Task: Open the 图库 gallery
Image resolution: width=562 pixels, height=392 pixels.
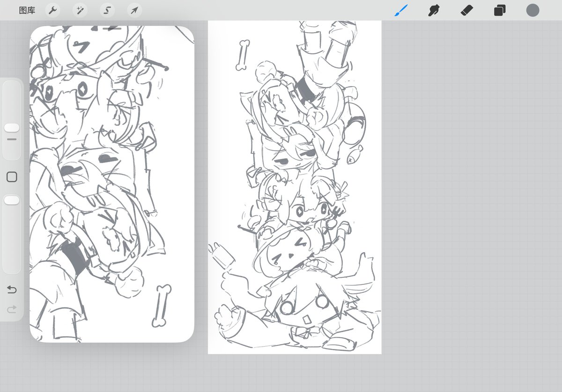Action: (x=27, y=10)
